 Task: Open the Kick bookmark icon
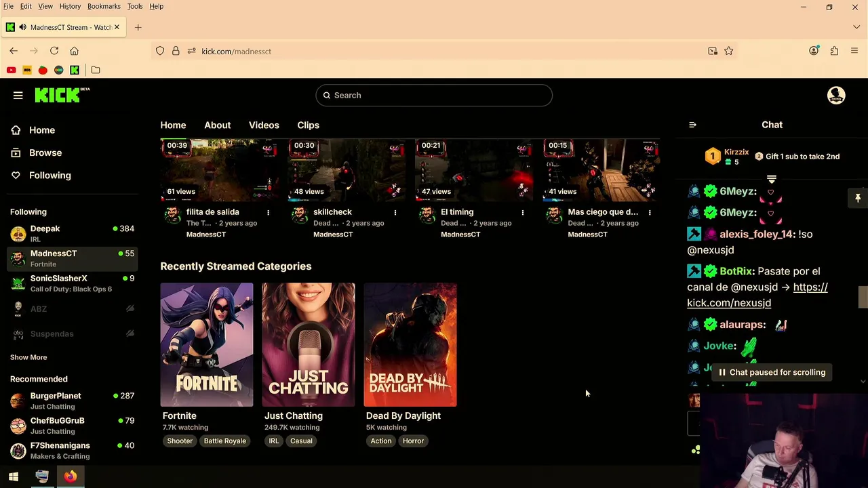point(75,70)
